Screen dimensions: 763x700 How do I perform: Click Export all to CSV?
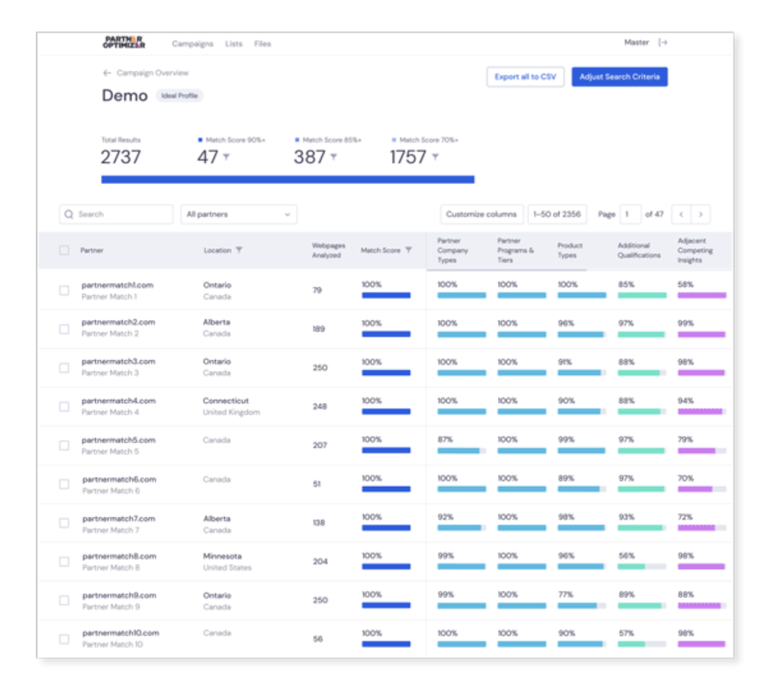pos(526,77)
